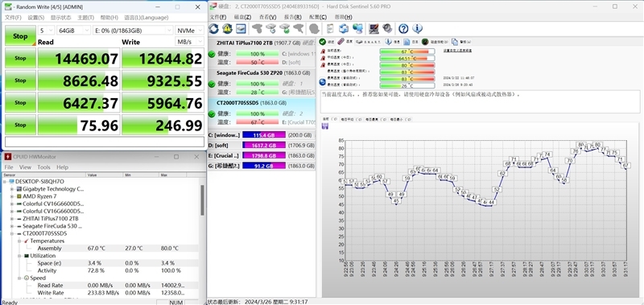Screen dimensions: 644x305
Task: Click the grayed disk icon with clock
Action: [x=271, y=28]
